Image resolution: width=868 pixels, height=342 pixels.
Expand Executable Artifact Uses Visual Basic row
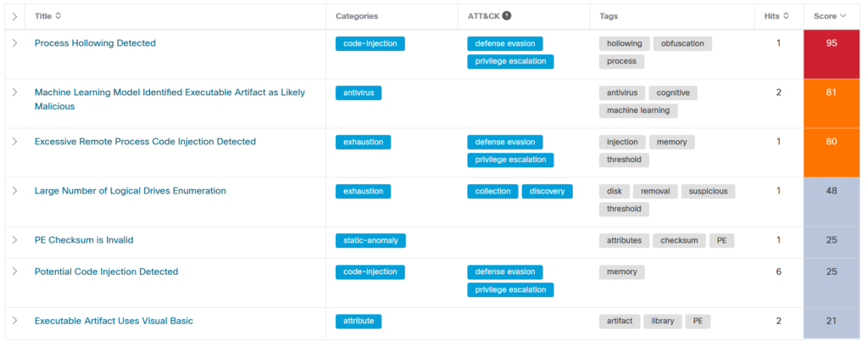15,321
